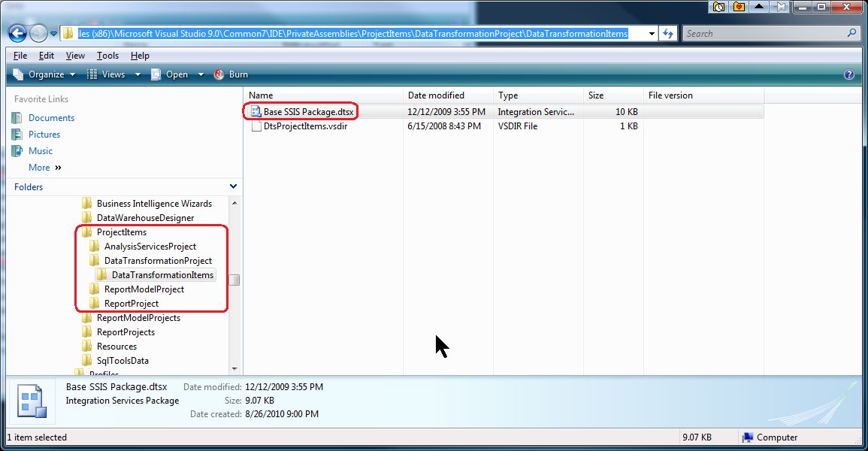The width and height of the screenshot is (868, 451).
Task: Select ReportProjects folder in tree
Action: (126, 332)
